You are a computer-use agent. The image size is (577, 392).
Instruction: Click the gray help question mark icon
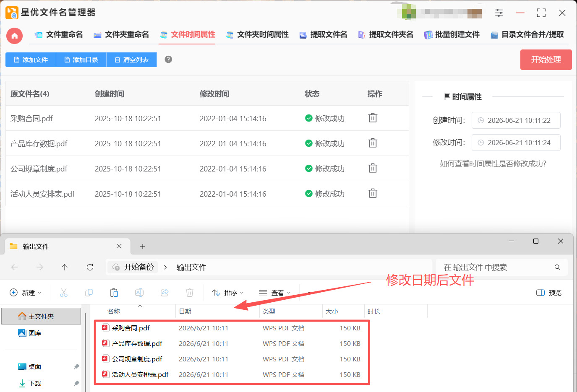point(168,59)
